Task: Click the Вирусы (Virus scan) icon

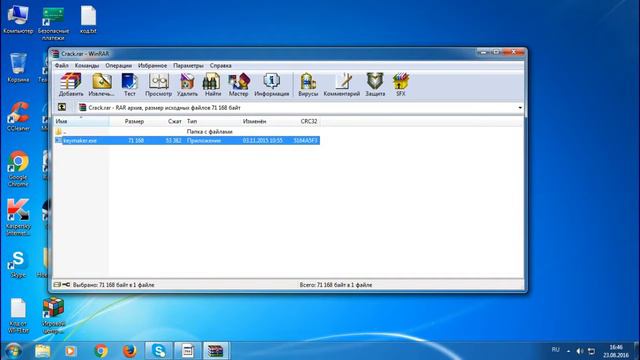Action: pos(308,85)
